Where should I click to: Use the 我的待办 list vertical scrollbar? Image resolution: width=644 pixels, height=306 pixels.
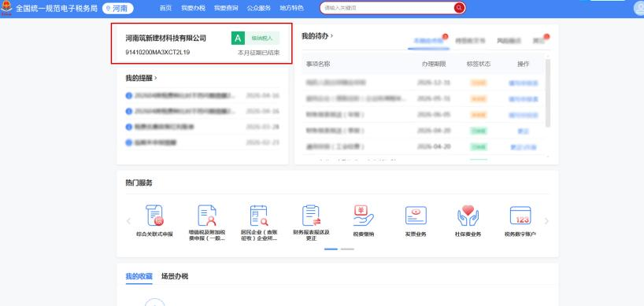pos(547,94)
